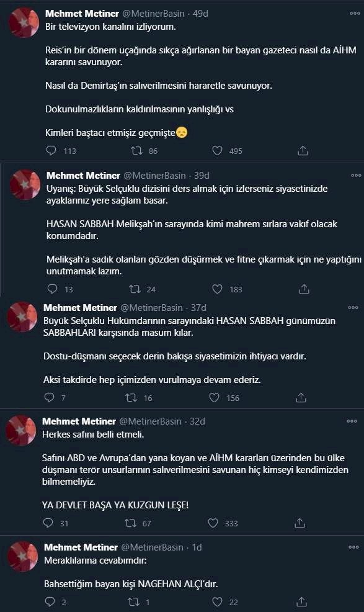
Task: Open more options on the 49d tweet
Action: 355,13
